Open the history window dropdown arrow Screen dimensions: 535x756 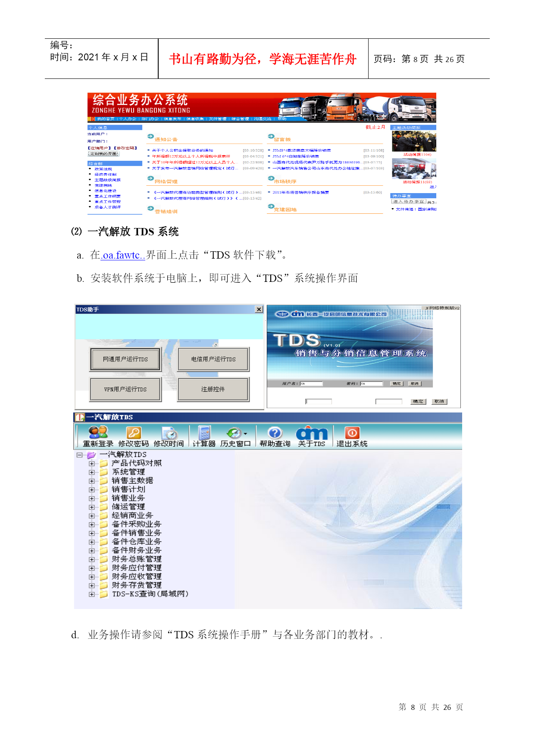click(x=245, y=434)
